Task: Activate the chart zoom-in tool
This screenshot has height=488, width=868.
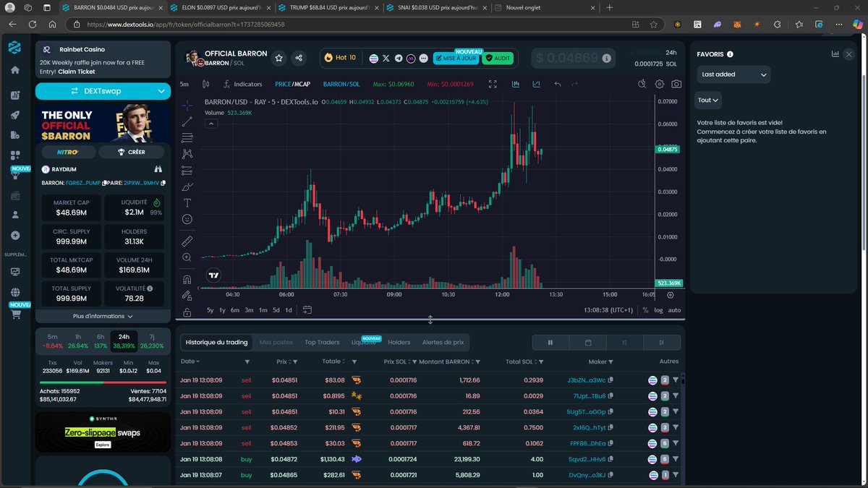Action: pyautogui.click(x=187, y=257)
